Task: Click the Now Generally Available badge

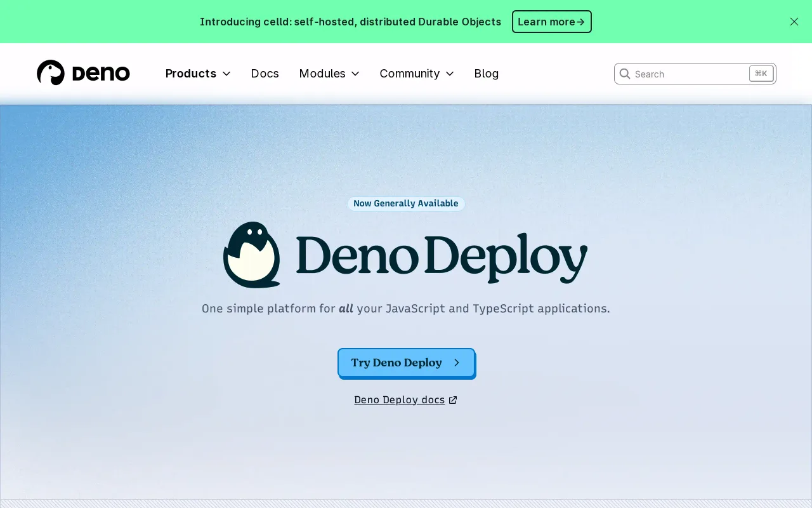Action: [406, 204]
